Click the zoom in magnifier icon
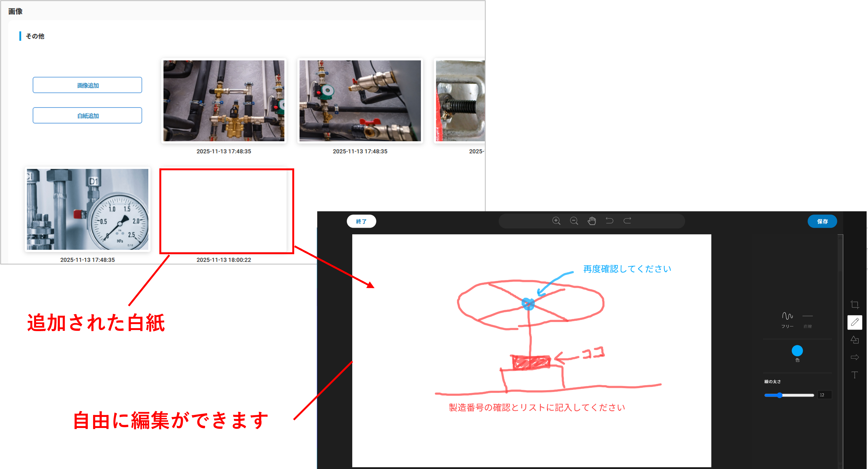 tap(556, 221)
